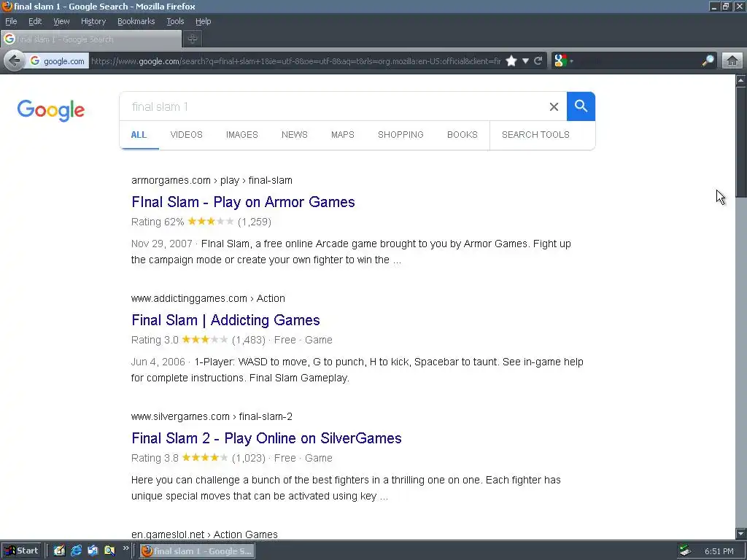The height and width of the screenshot is (560, 747).
Task: Click 'Rating 3.0' stars of Addicting Games
Action: coord(205,340)
